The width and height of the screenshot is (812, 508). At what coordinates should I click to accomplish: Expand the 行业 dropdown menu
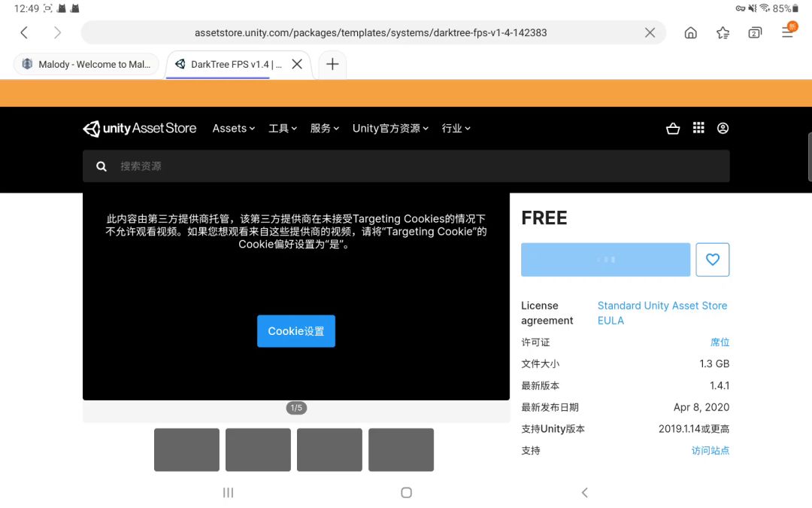tap(456, 128)
